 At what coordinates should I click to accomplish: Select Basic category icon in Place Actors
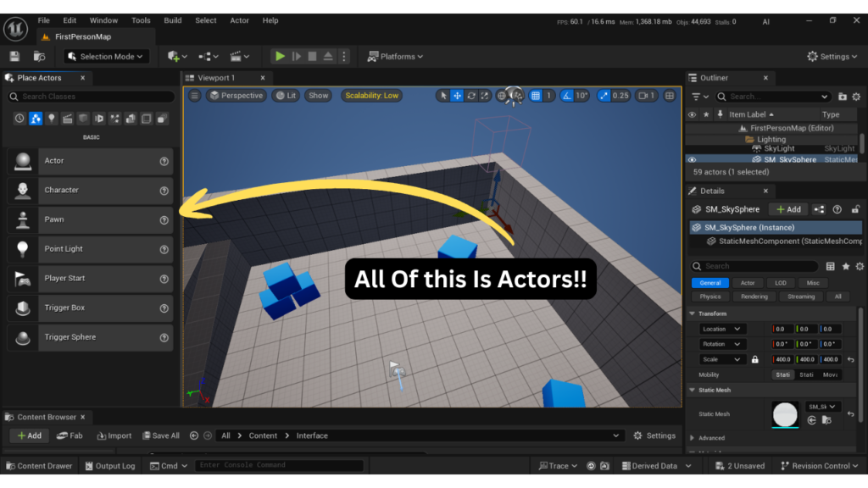(36, 119)
